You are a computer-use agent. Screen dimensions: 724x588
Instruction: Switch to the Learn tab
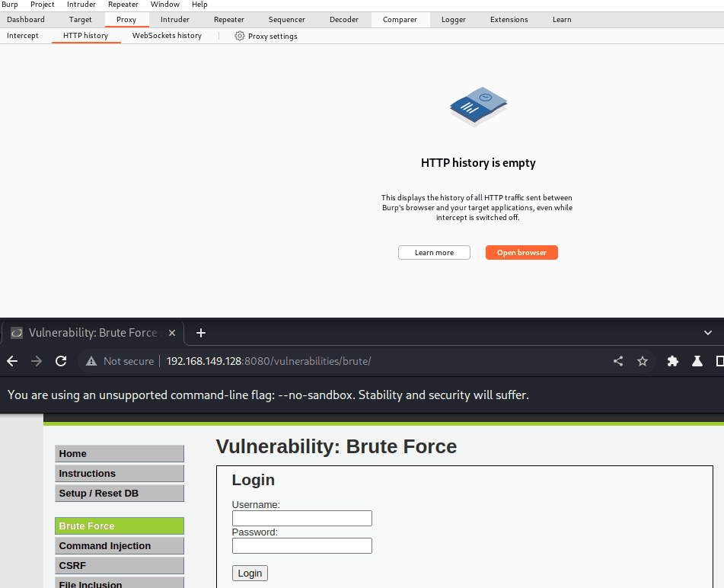click(x=562, y=19)
